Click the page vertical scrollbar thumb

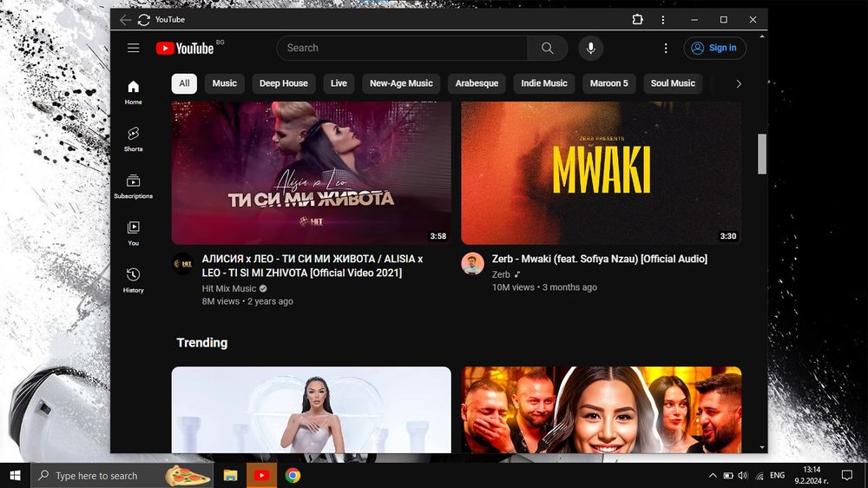coord(762,154)
